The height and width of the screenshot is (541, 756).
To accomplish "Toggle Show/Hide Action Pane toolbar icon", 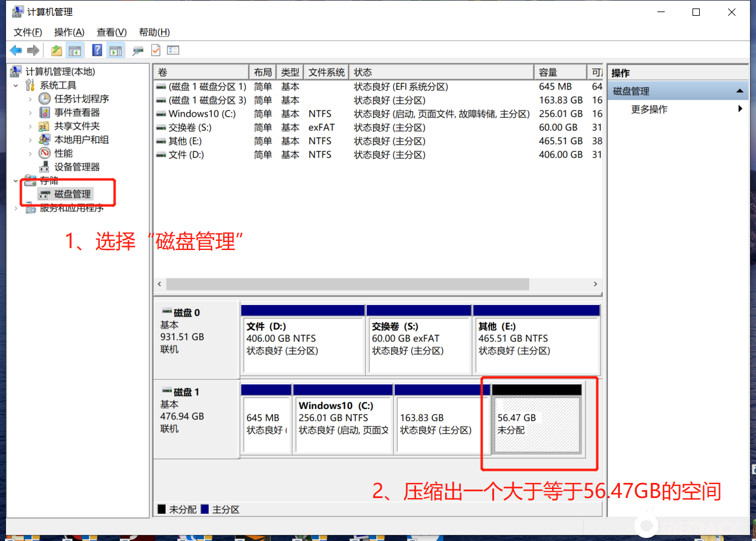I will click(115, 51).
